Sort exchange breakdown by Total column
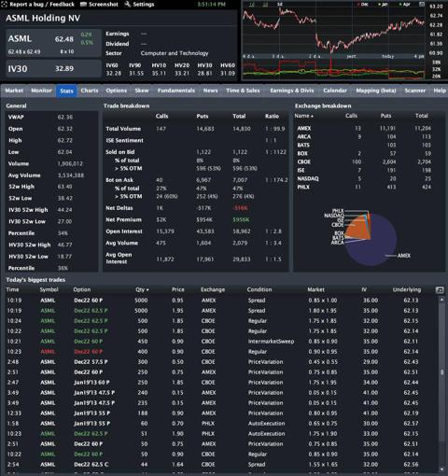448x476 pixels. click(x=422, y=116)
